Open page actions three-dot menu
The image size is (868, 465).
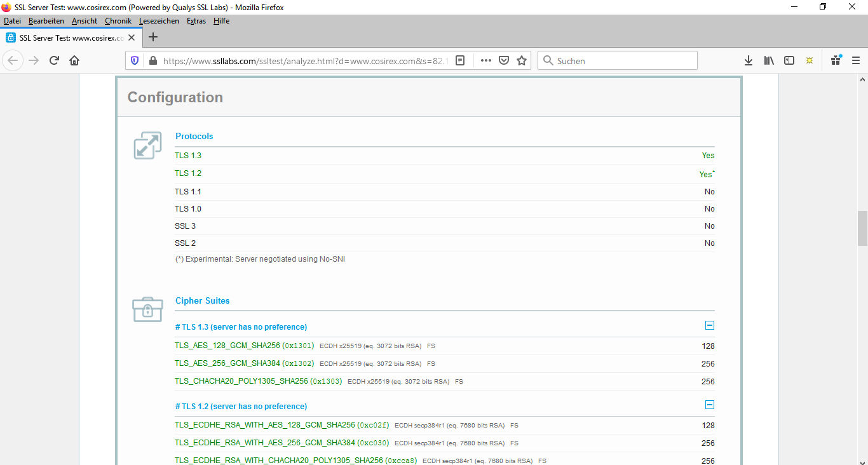(x=486, y=60)
